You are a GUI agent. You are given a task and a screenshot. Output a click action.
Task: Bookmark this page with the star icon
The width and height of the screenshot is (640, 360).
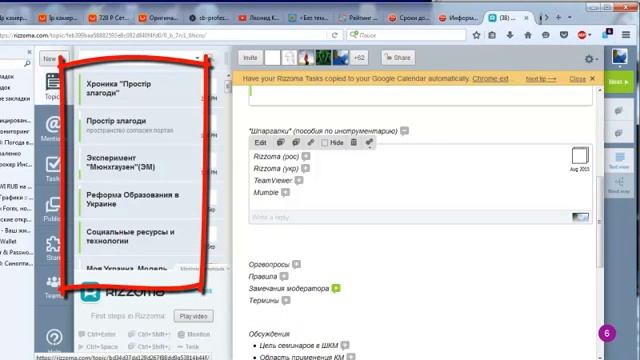(476, 35)
